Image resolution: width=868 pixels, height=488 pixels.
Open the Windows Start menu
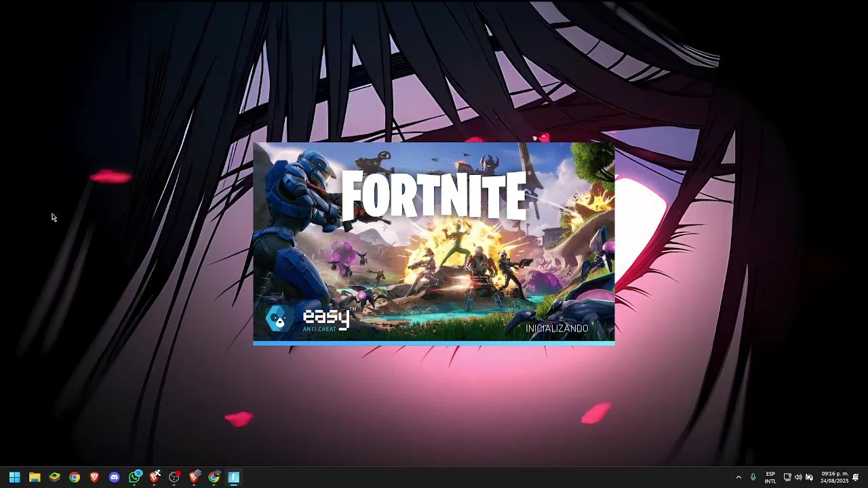point(14,477)
